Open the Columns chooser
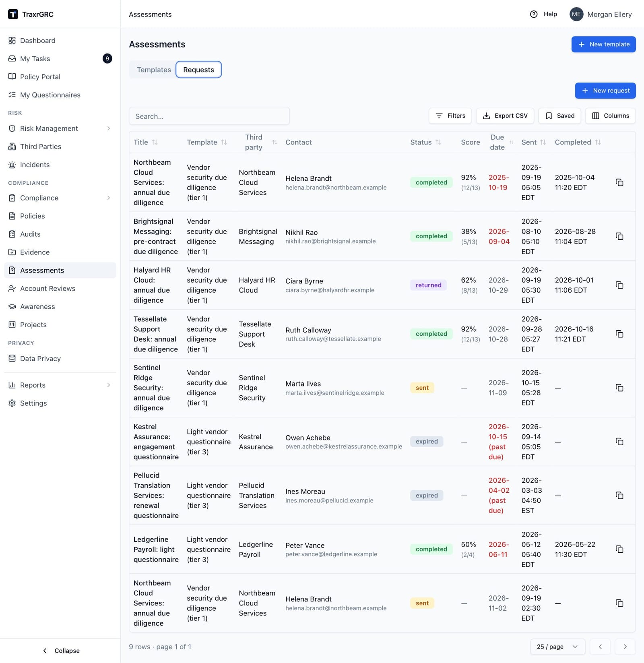This screenshot has height=663, width=644. tap(611, 116)
